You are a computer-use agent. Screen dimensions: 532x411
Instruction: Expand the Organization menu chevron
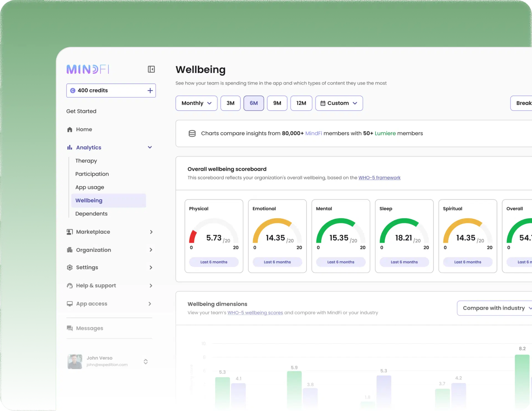[151, 250]
